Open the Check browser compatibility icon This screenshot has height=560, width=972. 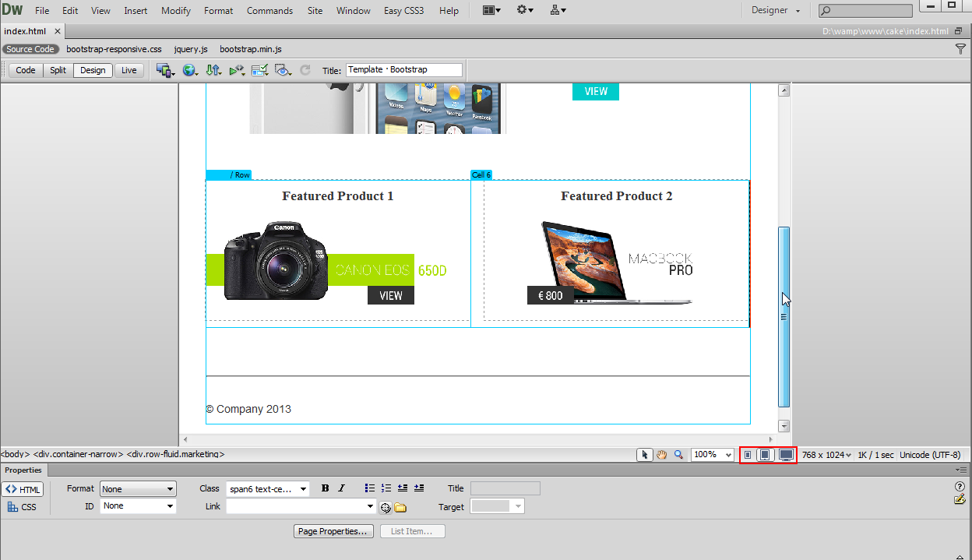(259, 70)
